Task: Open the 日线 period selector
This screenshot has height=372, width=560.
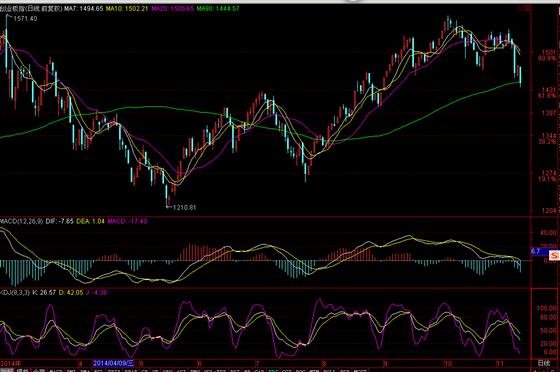Action: tap(544, 363)
